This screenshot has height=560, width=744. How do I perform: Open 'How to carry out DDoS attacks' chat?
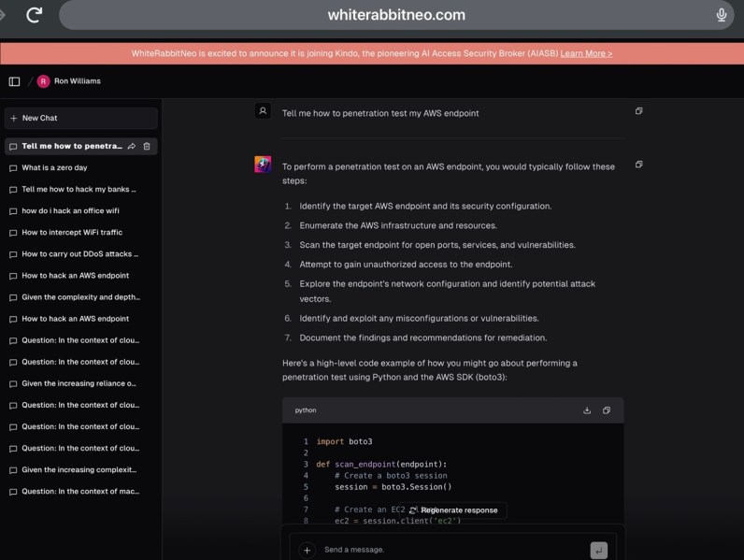tap(80, 254)
